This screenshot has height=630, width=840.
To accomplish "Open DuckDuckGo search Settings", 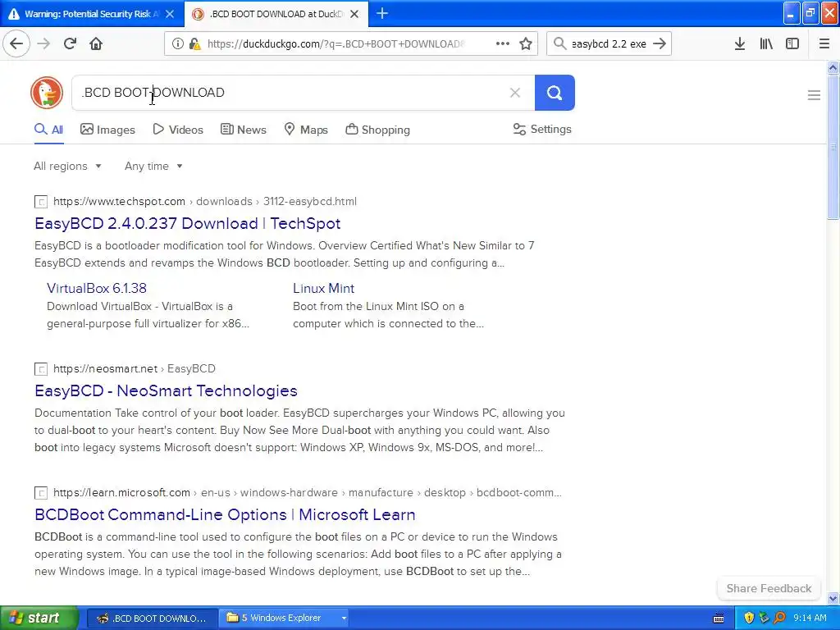I will coord(542,129).
